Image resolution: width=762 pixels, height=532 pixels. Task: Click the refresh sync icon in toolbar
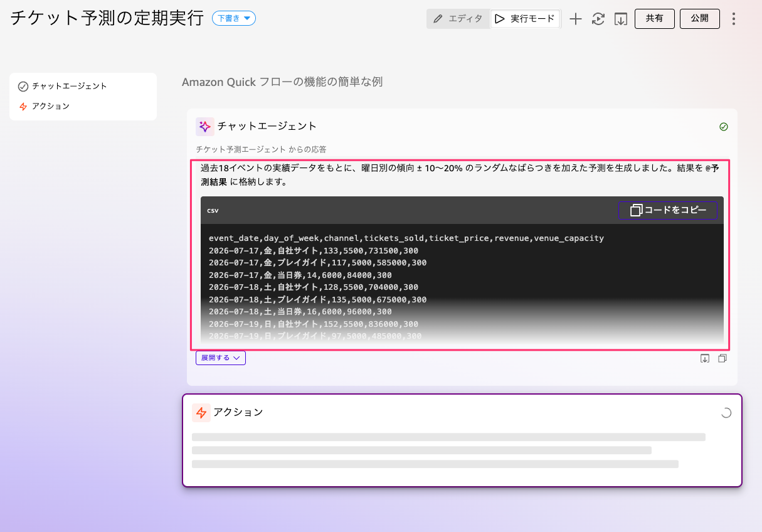pos(598,19)
